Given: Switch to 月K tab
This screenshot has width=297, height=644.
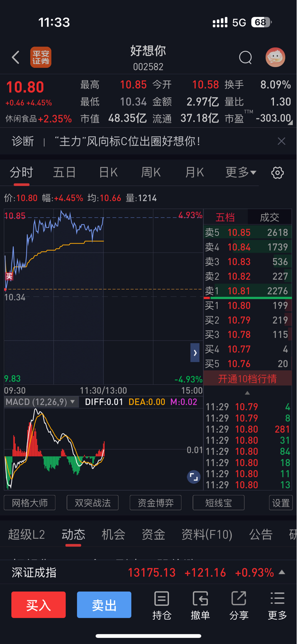Looking at the screenshot, I should 194,173.
